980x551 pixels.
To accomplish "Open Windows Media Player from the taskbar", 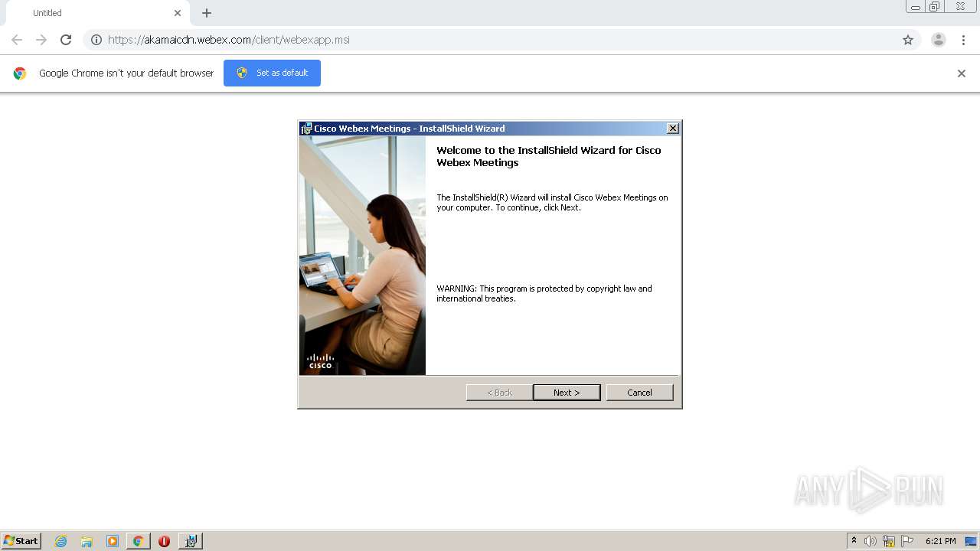I will pyautogui.click(x=113, y=541).
